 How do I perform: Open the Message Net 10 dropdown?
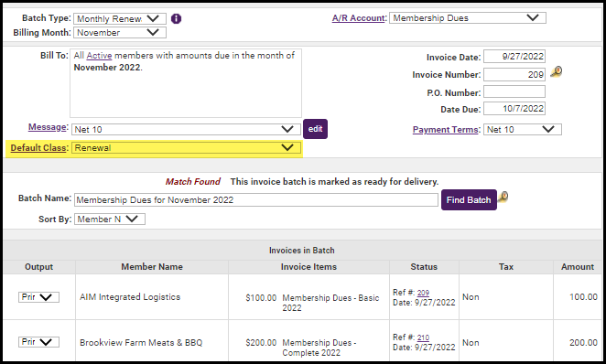(x=186, y=129)
